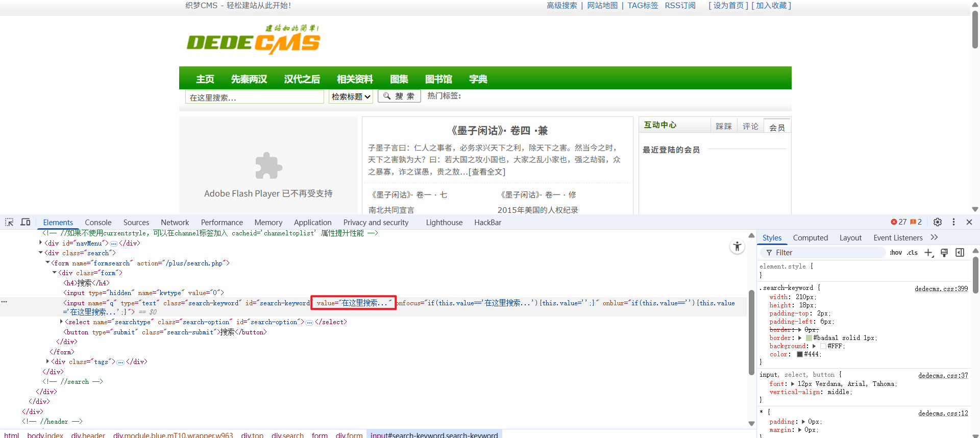
Task: Click the orange issues count badge
Action: pyautogui.click(x=916, y=222)
